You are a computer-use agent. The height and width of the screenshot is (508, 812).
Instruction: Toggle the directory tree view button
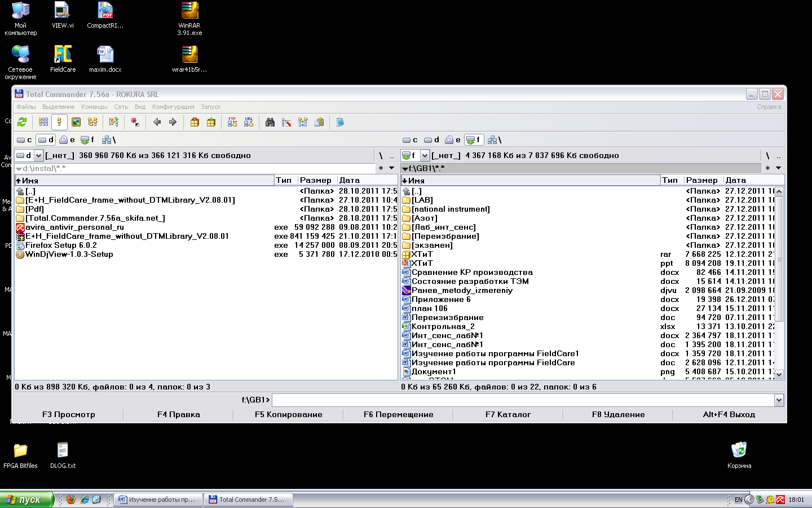[92, 122]
